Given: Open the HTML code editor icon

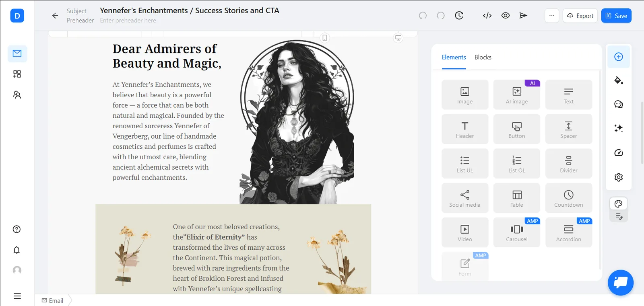Looking at the screenshot, I should point(487,16).
